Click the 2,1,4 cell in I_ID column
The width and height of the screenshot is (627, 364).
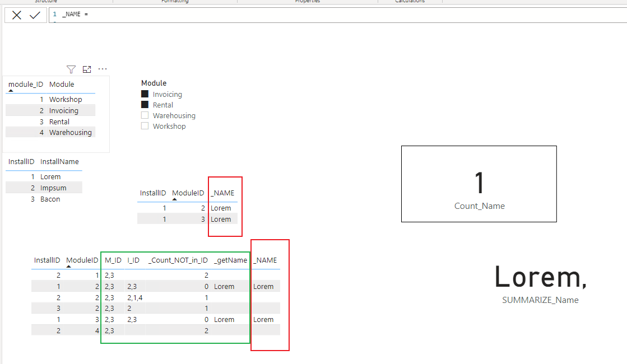coord(134,298)
